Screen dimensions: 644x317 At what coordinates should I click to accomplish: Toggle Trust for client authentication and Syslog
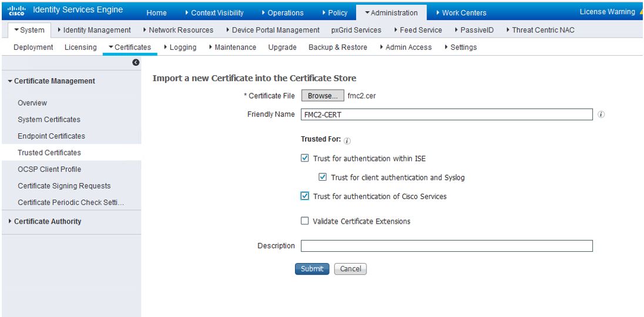[x=323, y=177]
